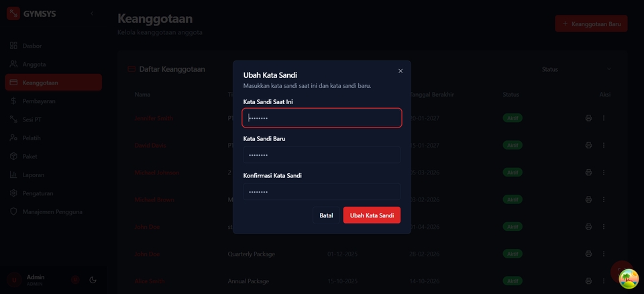Print Jennifer Smith's membership

(x=588, y=118)
